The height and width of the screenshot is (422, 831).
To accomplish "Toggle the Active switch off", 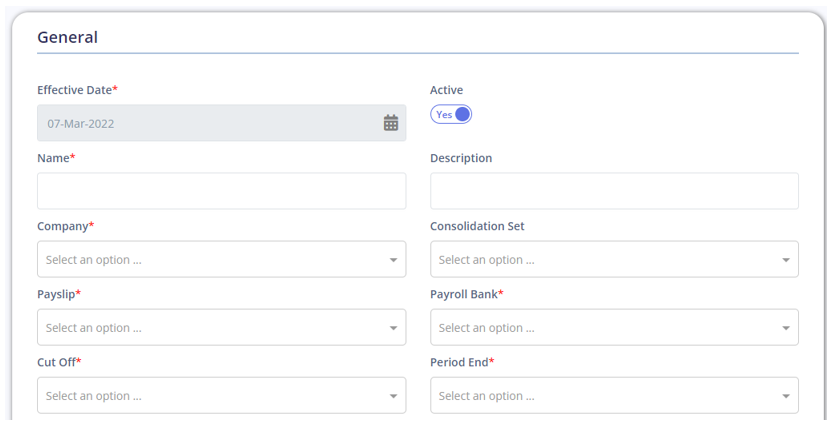I will click(451, 114).
